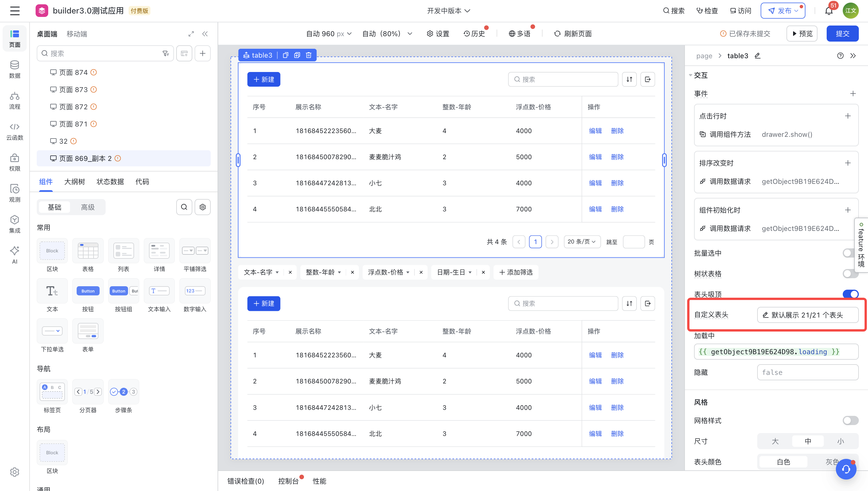Add a new page with plus icon
The width and height of the screenshot is (868, 491).
tap(202, 53)
